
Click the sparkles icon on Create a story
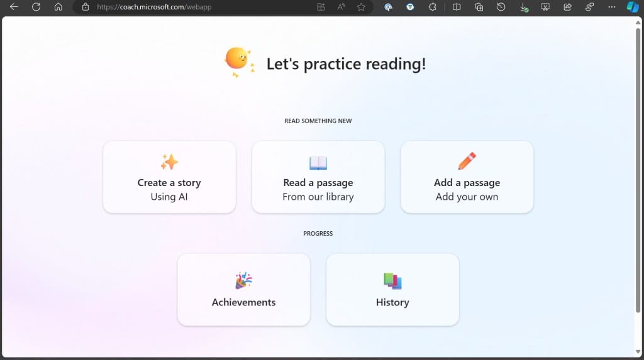(x=169, y=162)
